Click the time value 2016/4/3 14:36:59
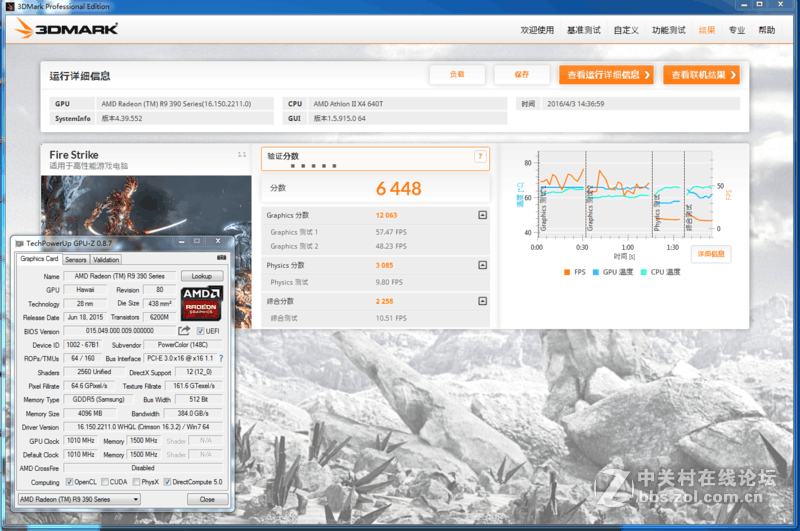The width and height of the screenshot is (800, 531). coord(576,104)
